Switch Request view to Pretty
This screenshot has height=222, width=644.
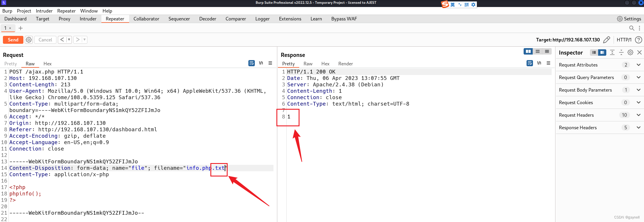[x=11, y=64]
